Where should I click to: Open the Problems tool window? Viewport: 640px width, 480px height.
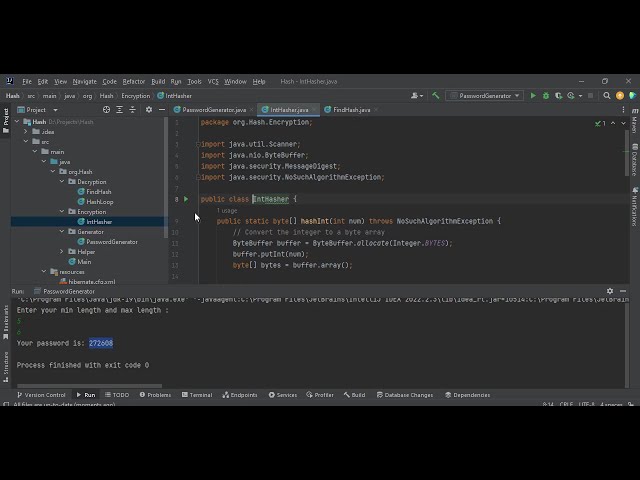[x=155, y=395]
